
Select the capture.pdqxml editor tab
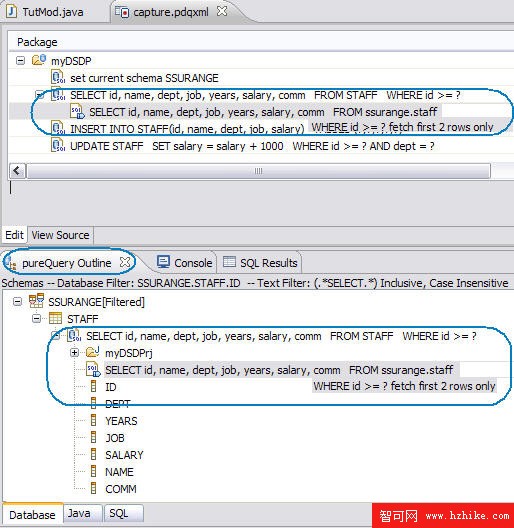tap(171, 12)
